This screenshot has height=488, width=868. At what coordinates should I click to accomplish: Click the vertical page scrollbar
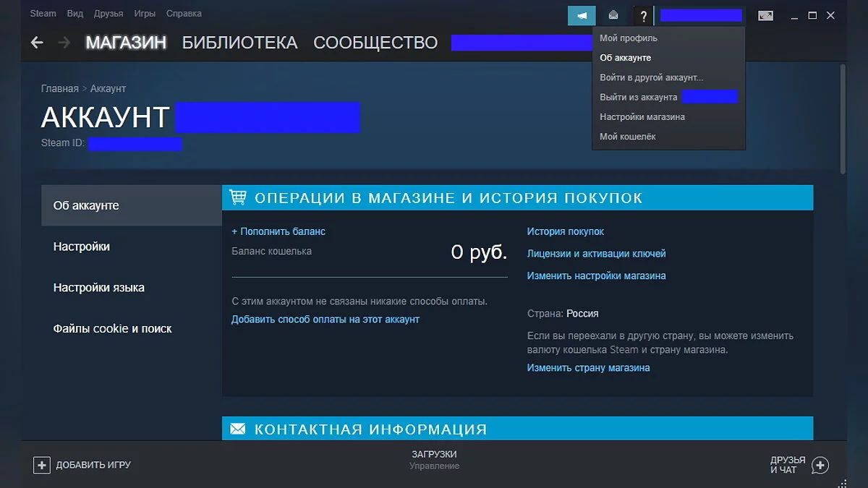(842, 116)
